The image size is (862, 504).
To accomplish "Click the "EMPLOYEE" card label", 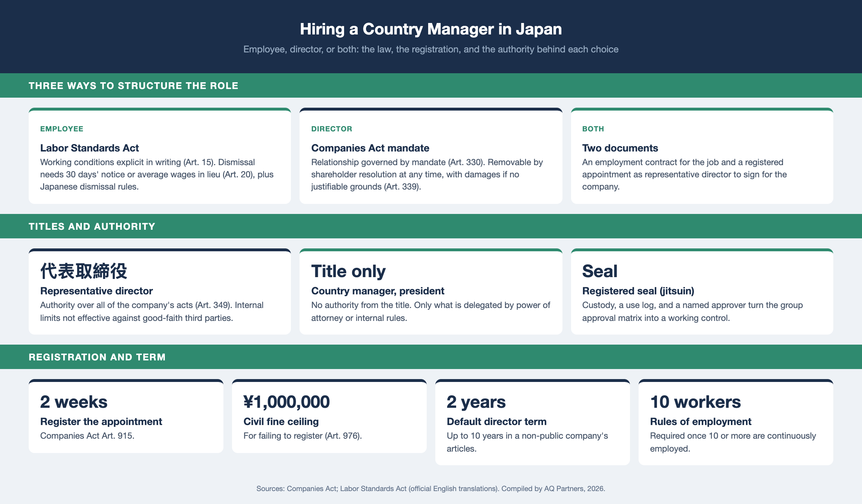I will tap(62, 129).
